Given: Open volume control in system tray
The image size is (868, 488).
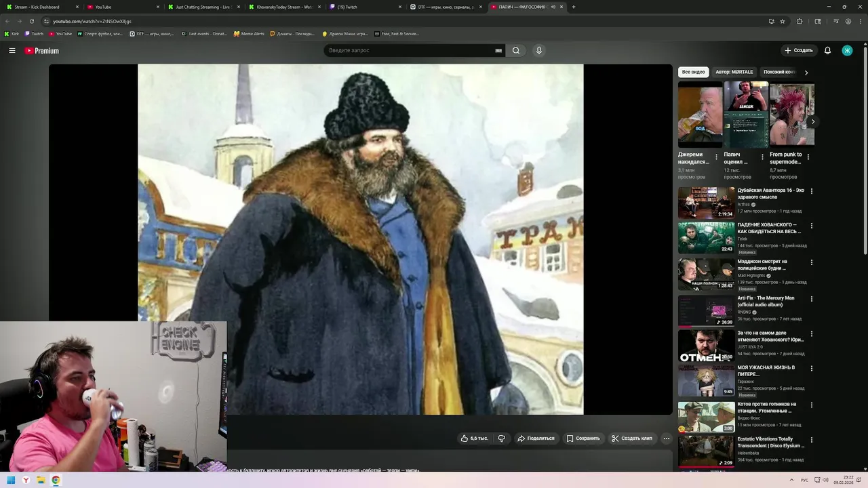Looking at the screenshot, I should click(825, 480).
